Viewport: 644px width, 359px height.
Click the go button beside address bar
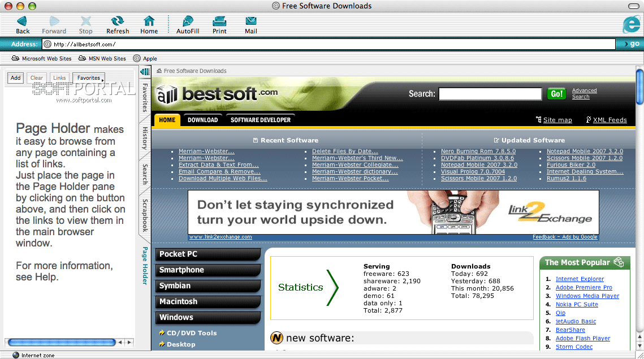click(x=632, y=44)
